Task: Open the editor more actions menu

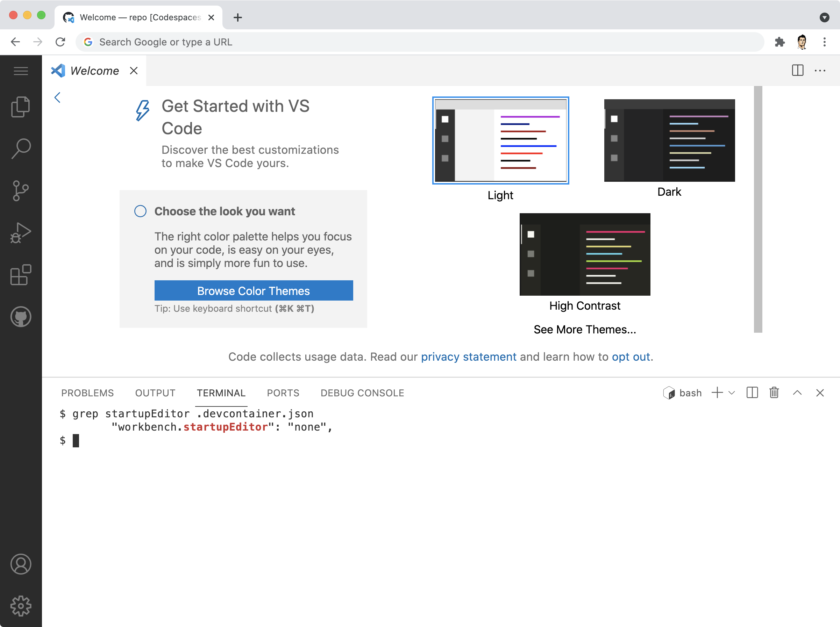Action: pyautogui.click(x=820, y=70)
